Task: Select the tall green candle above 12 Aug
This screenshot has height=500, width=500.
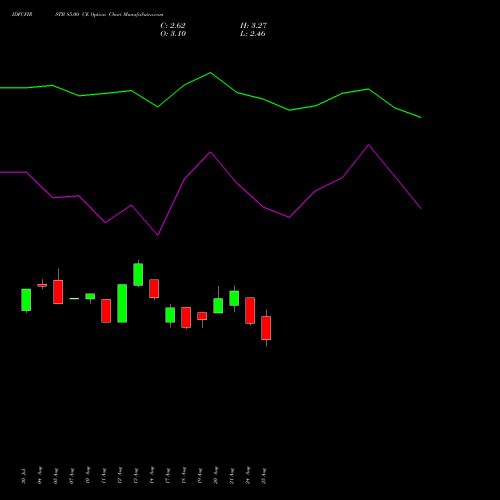Action: pyautogui.click(x=122, y=303)
